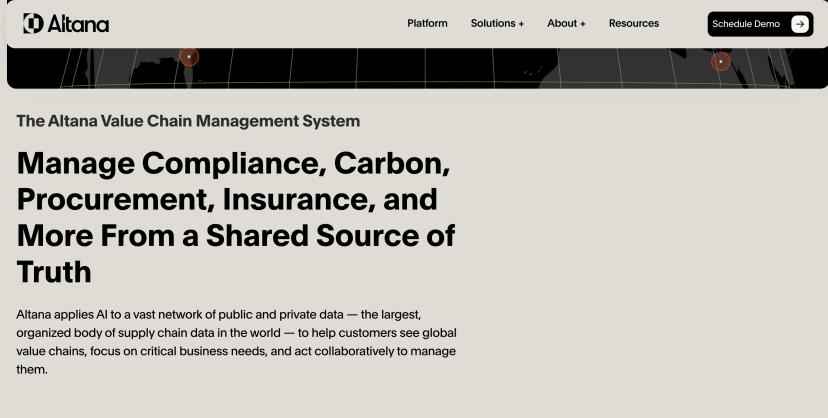Viewport: 828px width, 418px height.
Task: Expand the About dropdown menu
Action: 561,24
